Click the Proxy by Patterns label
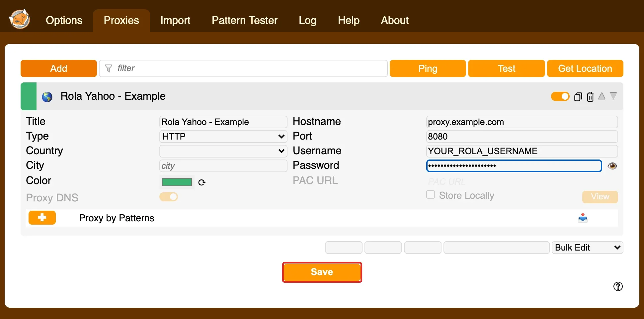 point(117,218)
